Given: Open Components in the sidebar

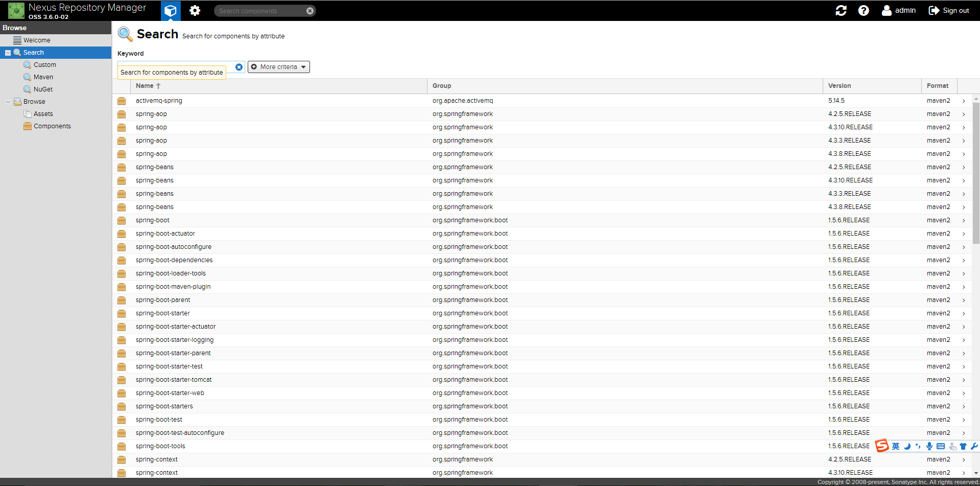Looking at the screenshot, I should pyautogui.click(x=52, y=126).
